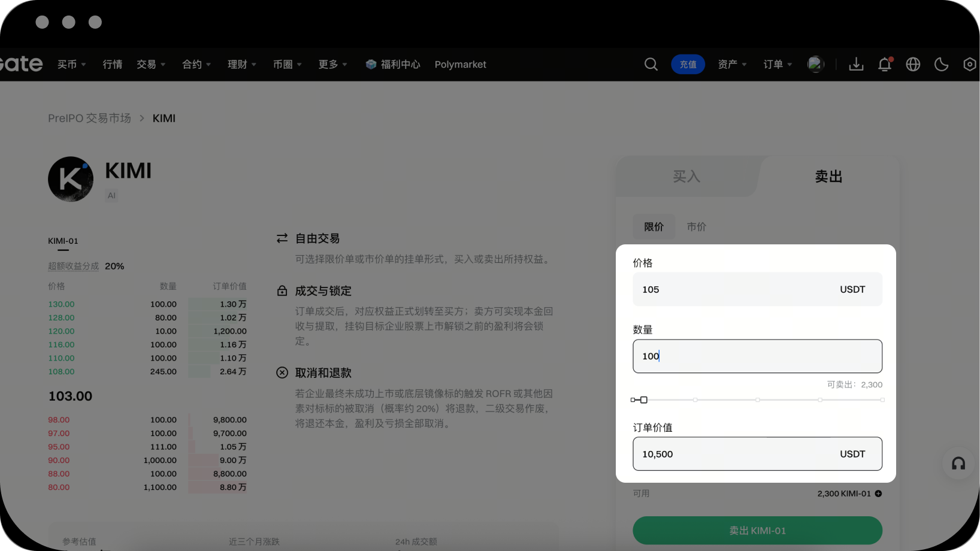Click the plus icon beside 2,300 KIMI-01
980x551 pixels.
click(878, 494)
